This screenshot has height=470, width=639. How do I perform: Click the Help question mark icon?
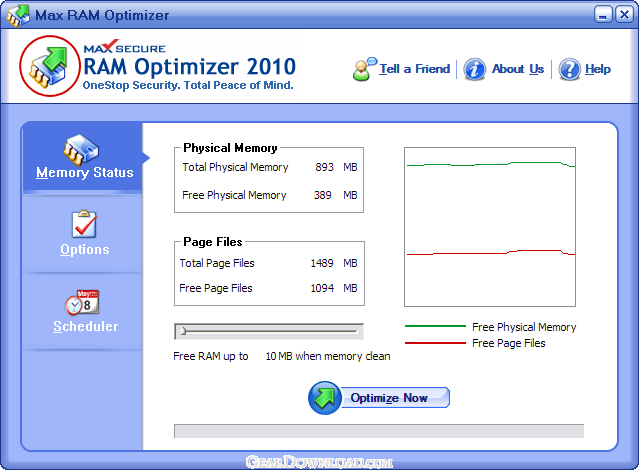[569, 69]
